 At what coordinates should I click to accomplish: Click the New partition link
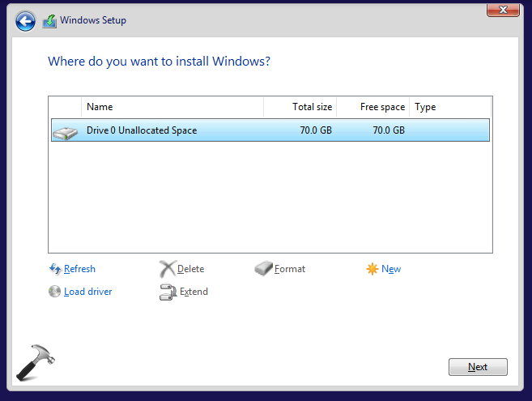pyautogui.click(x=391, y=269)
